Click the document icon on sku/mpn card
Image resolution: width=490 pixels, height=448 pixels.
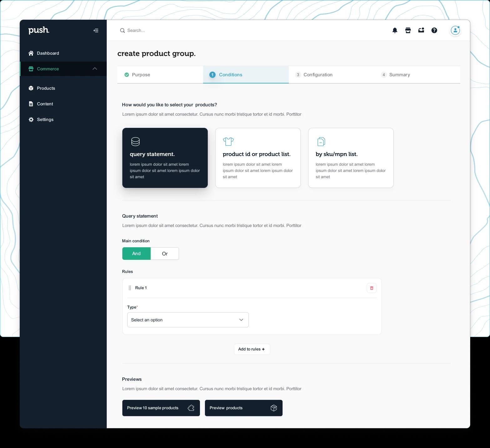[x=321, y=142]
